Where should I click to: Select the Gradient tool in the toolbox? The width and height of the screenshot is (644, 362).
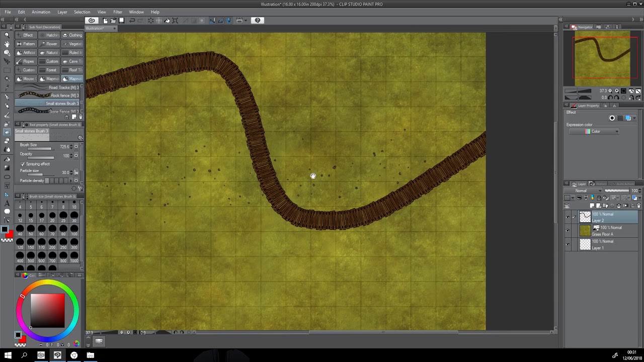7,168
